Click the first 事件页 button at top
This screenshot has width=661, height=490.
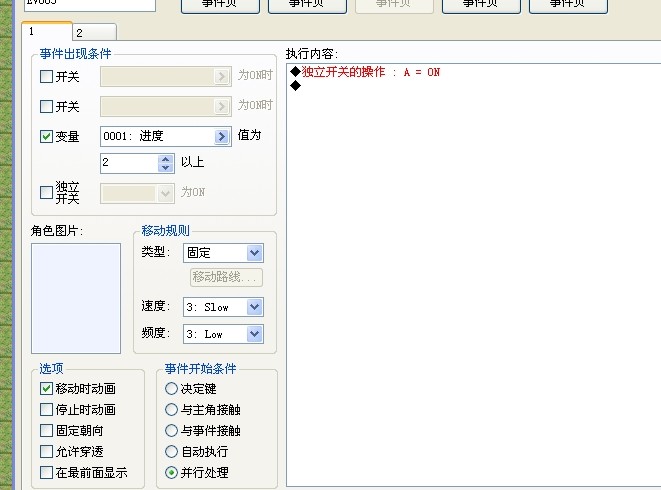point(220,5)
